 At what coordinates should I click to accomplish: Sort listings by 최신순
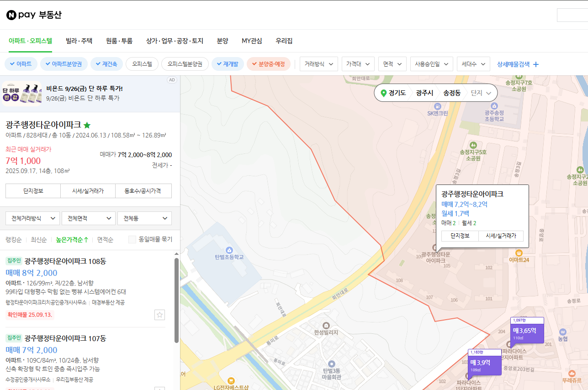[38, 239]
